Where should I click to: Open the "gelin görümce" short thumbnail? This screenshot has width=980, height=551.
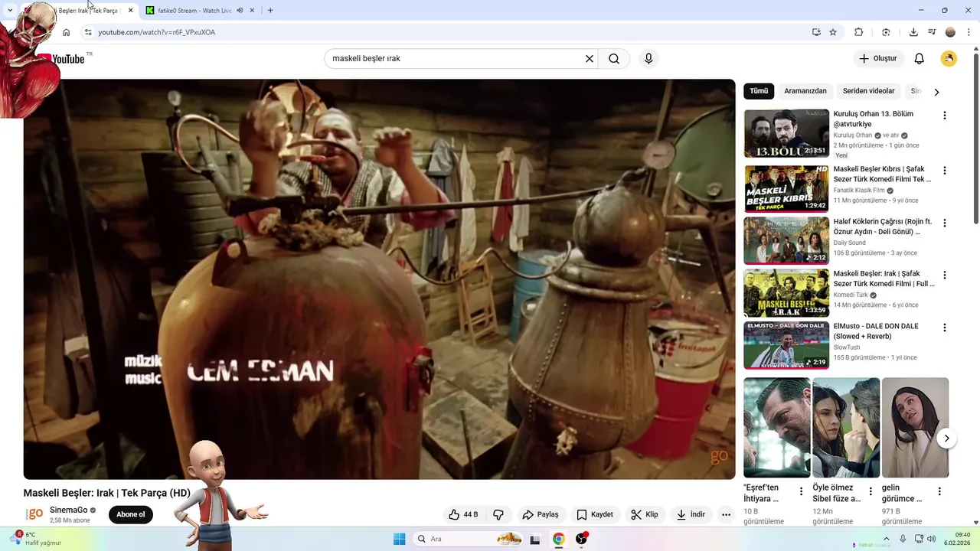click(x=915, y=428)
